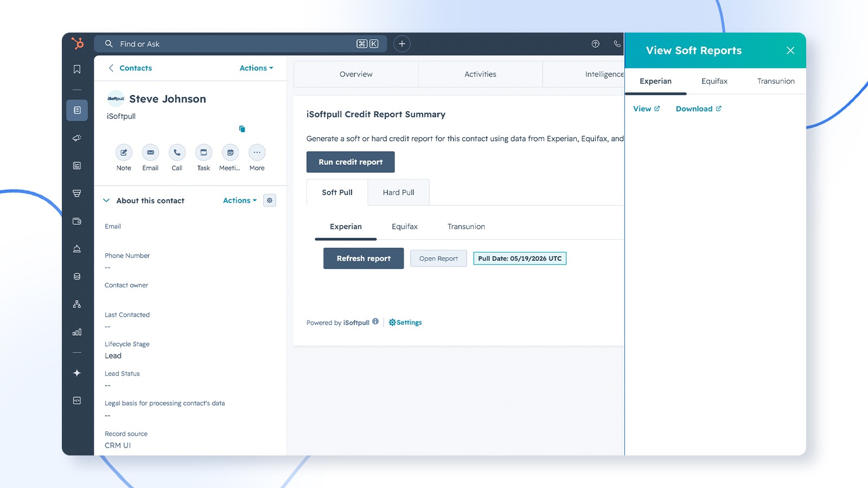
Task: Click the Meeting action icon
Action: click(230, 152)
